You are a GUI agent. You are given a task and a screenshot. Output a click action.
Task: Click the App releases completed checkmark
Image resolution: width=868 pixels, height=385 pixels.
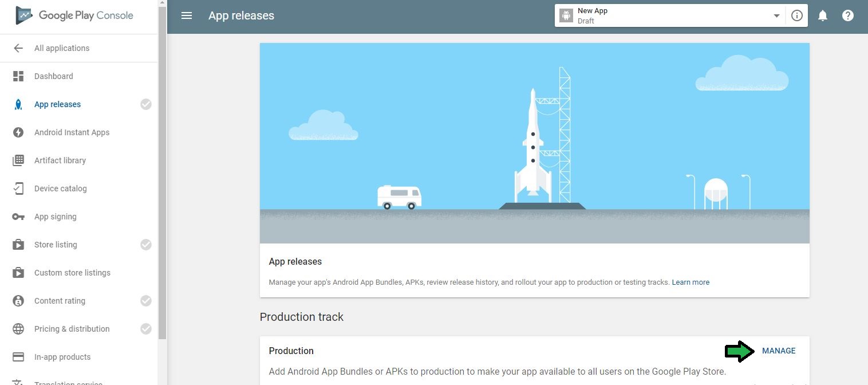coord(146,104)
